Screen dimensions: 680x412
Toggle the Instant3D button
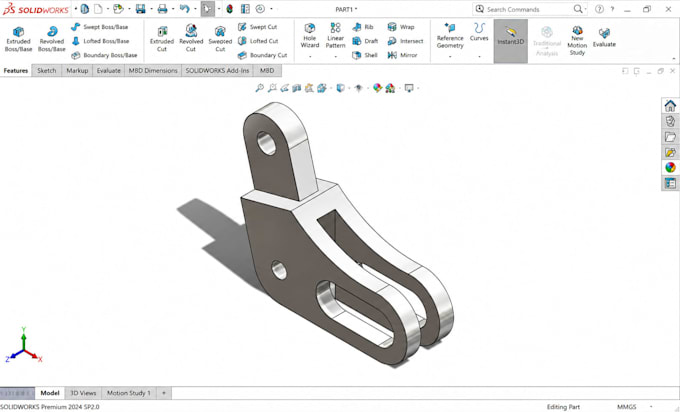click(x=511, y=41)
